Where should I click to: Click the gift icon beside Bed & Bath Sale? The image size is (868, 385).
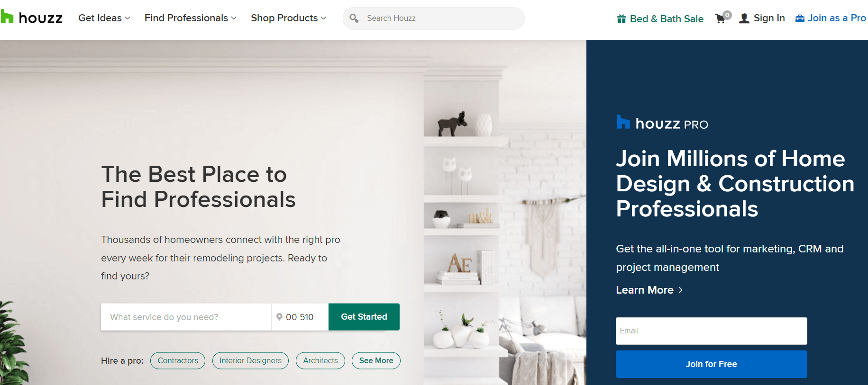click(x=621, y=19)
